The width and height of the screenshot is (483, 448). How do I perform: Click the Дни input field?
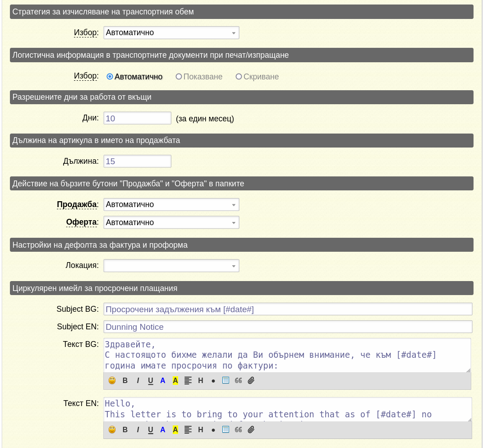(x=137, y=118)
